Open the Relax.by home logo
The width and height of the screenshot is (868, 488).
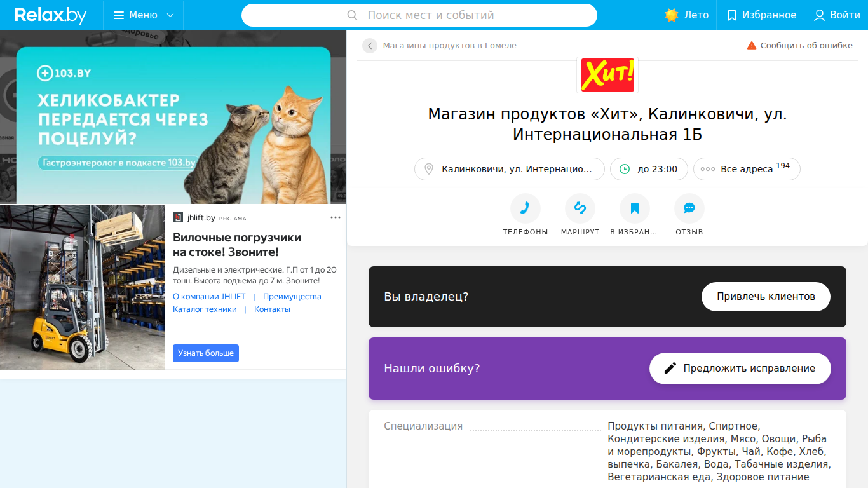[51, 15]
